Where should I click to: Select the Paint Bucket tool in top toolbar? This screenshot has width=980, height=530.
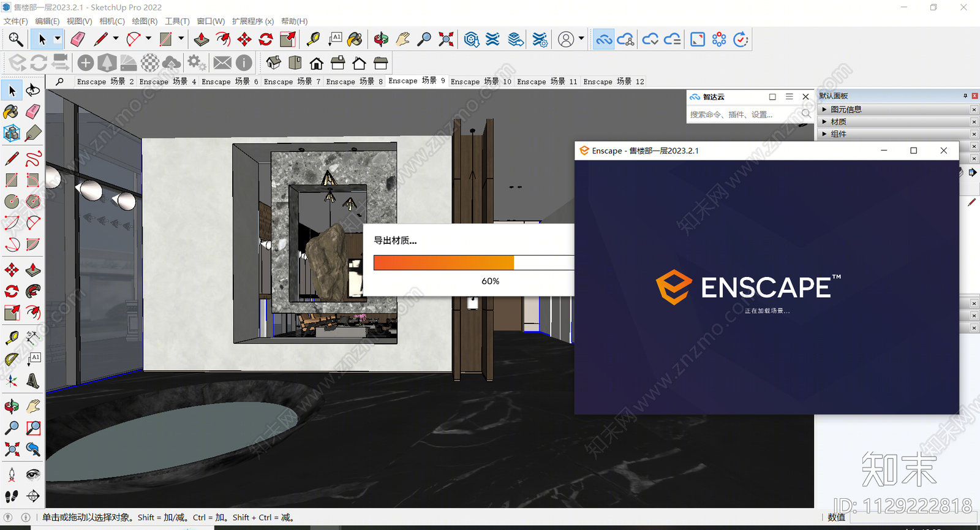[355, 40]
